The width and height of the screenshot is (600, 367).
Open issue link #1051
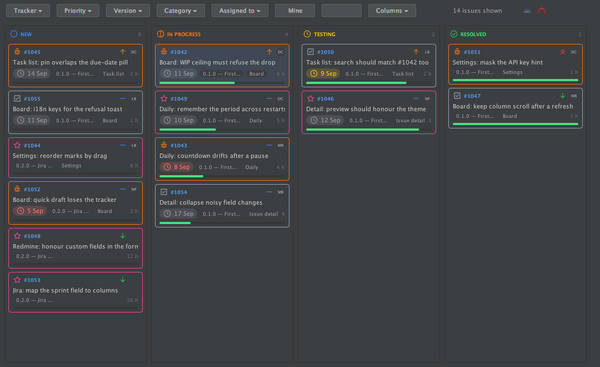[472, 52]
